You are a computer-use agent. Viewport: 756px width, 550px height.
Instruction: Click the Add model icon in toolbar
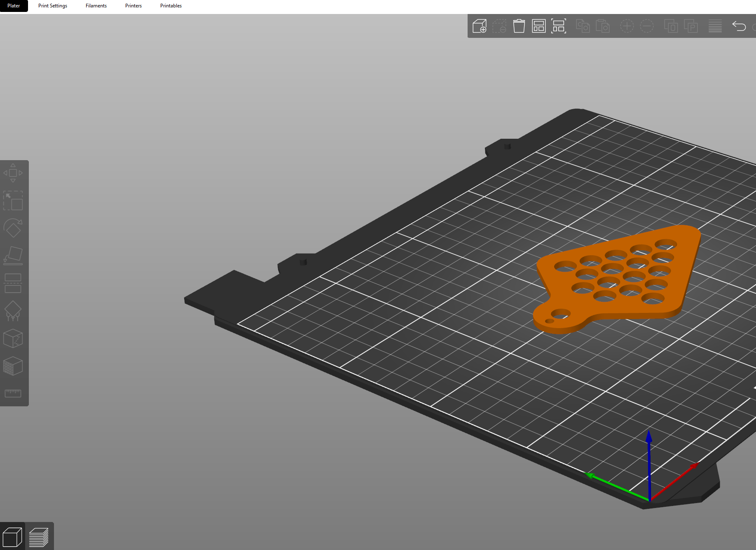tap(480, 26)
